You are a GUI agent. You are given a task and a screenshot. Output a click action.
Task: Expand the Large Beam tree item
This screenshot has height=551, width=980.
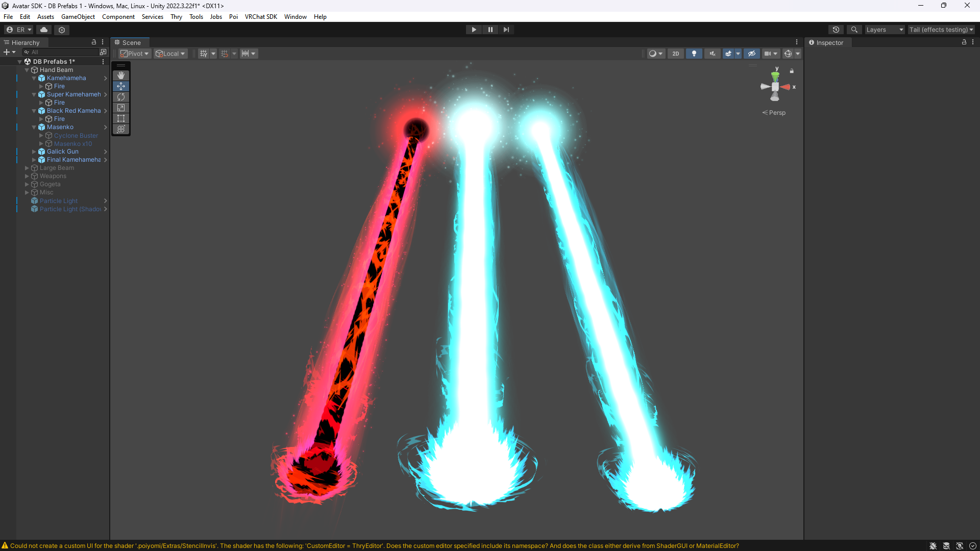coord(27,168)
